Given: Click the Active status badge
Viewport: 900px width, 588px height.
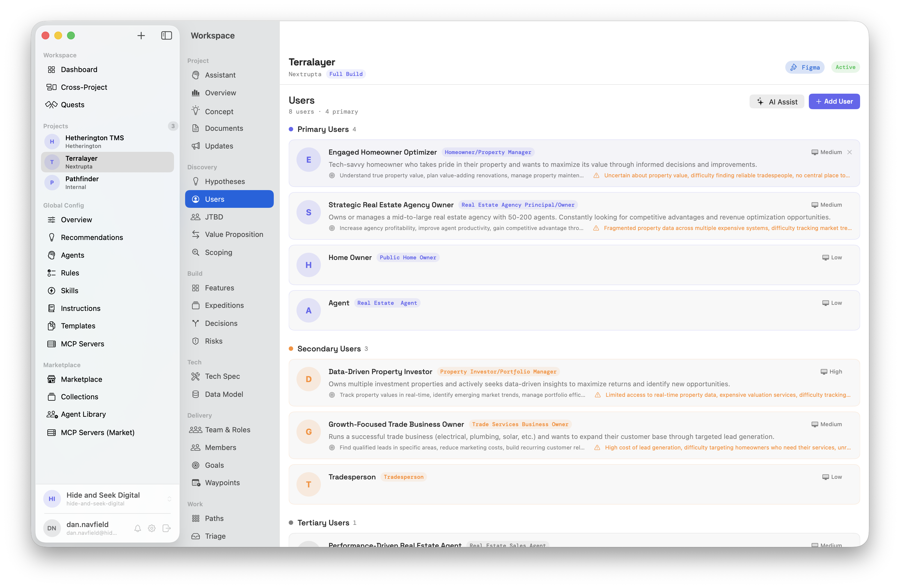Looking at the screenshot, I should [845, 67].
